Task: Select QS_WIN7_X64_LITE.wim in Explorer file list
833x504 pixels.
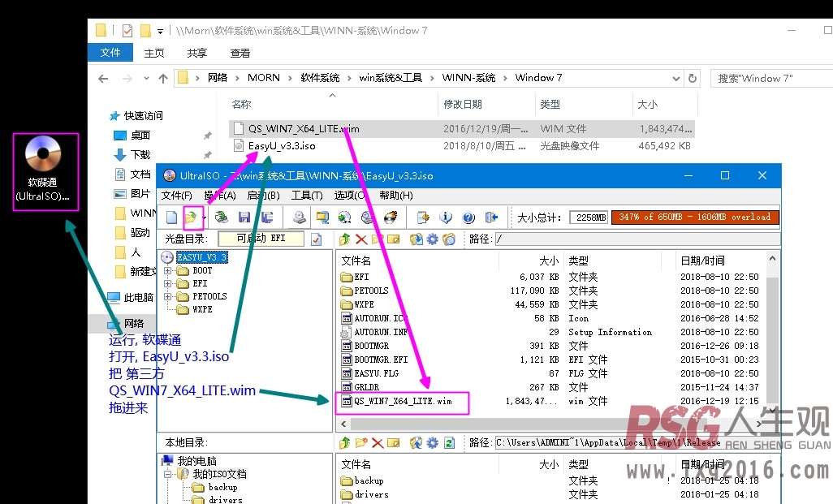Action: pyautogui.click(x=462, y=129)
